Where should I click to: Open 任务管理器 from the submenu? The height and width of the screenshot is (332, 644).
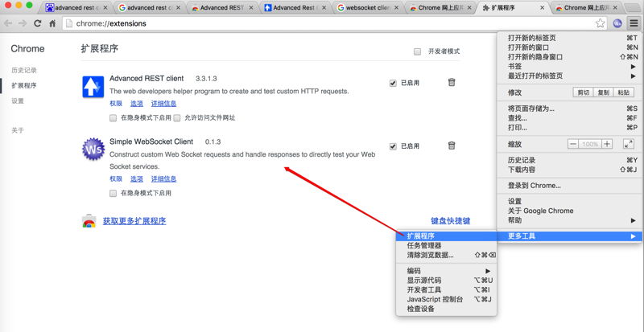[447, 245]
